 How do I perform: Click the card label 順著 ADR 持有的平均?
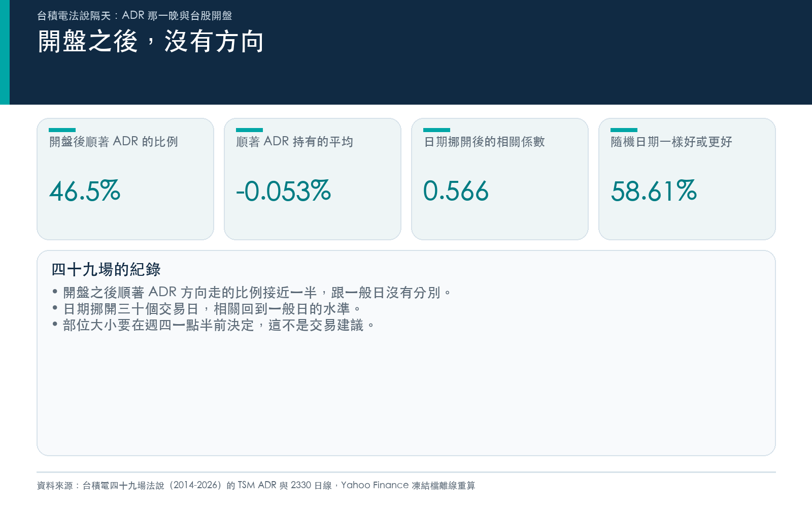click(x=295, y=142)
